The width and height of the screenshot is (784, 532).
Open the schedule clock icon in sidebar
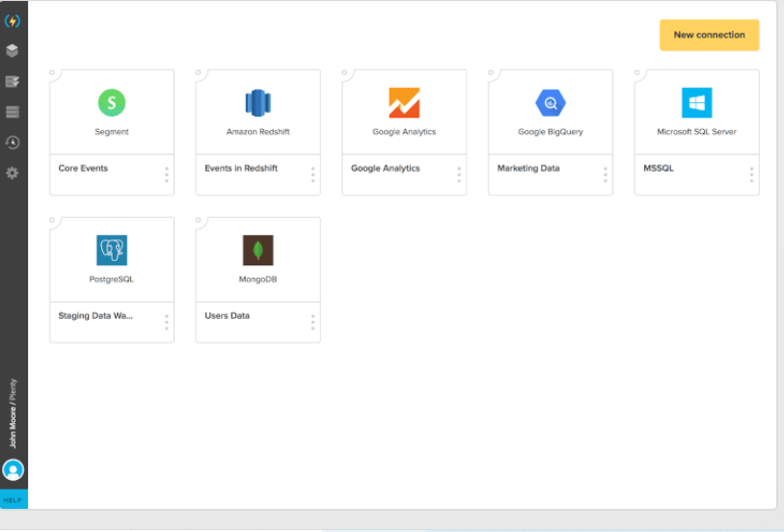point(13,143)
